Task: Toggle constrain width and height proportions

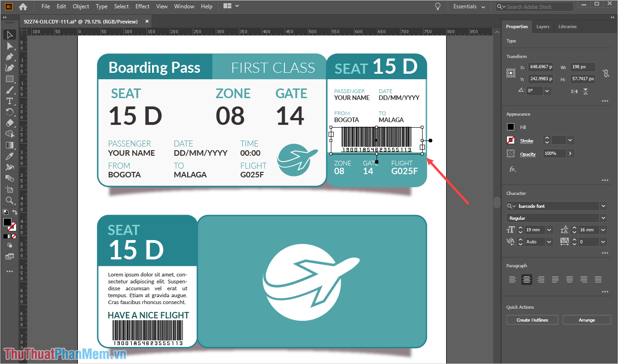Action: coord(606,73)
